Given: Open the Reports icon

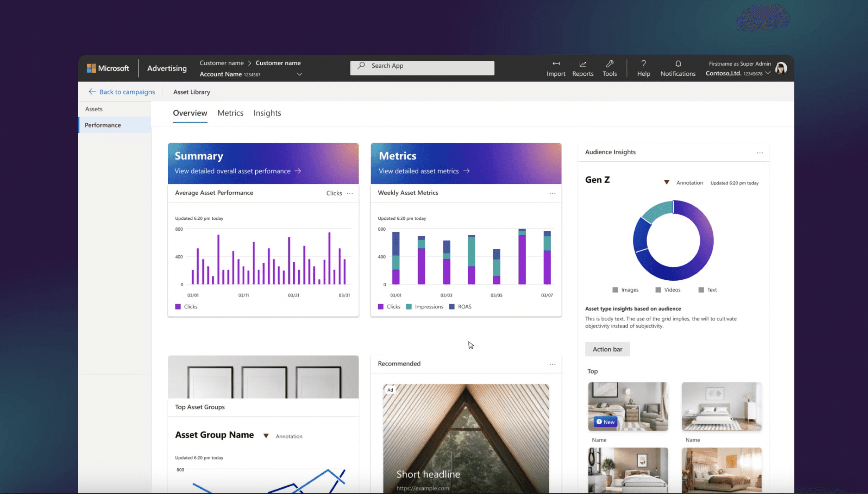Looking at the screenshot, I should [583, 68].
